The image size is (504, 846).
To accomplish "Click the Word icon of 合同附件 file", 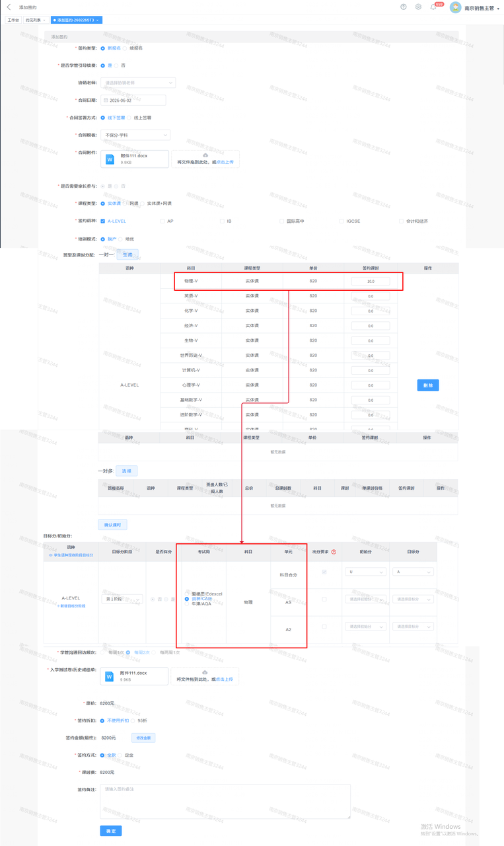I will (110, 159).
